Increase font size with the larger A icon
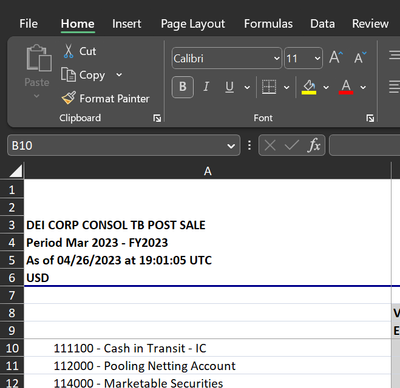 coord(336,58)
